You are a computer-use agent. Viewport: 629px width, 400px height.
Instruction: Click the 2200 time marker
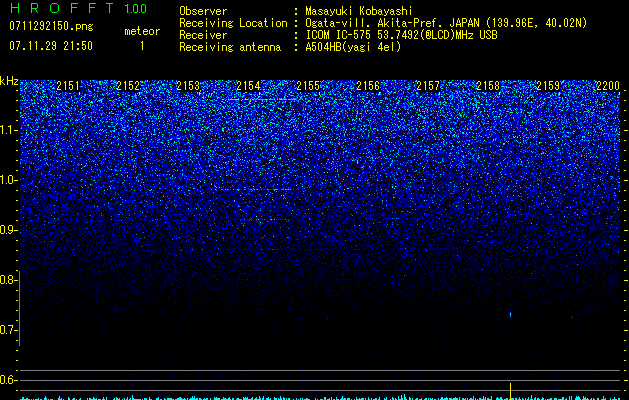click(608, 86)
